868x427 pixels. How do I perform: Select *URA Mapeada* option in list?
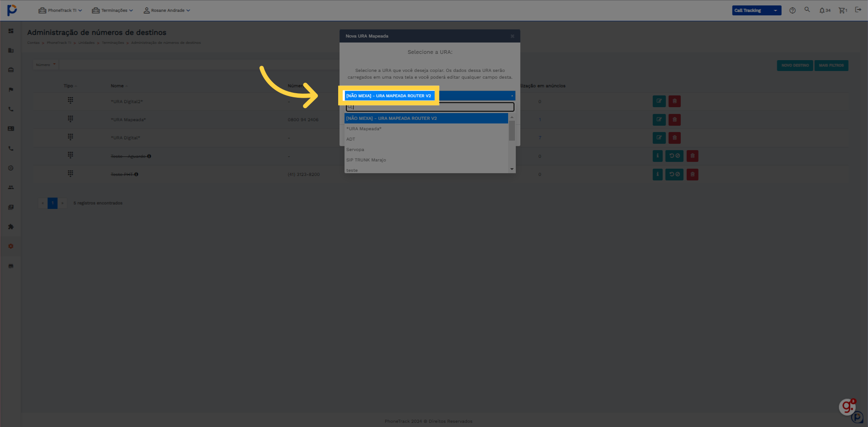(x=426, y=129)
